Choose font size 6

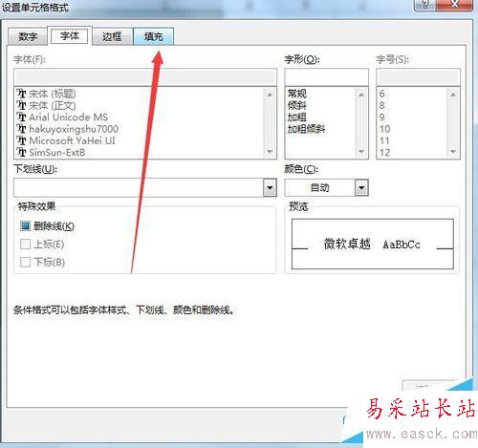point(382,94)
